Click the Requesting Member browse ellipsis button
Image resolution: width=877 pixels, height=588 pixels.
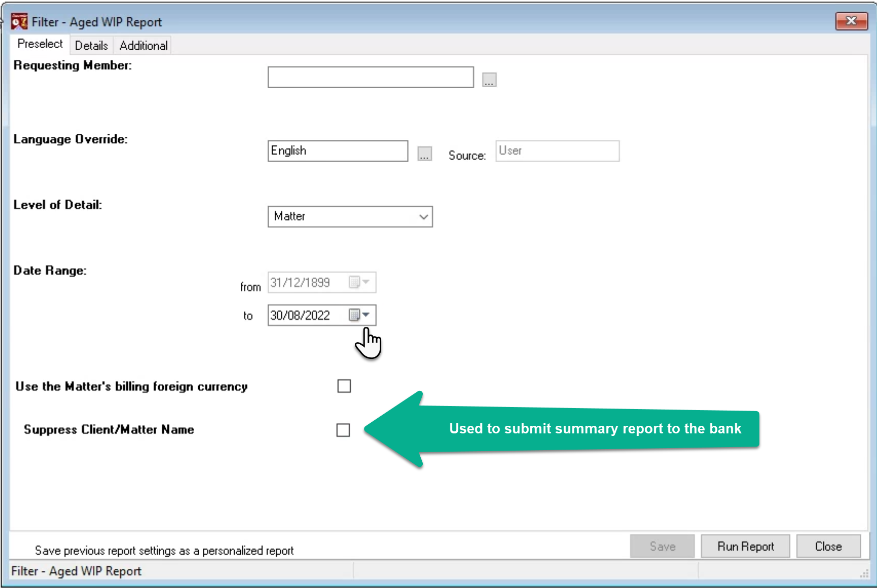[489, 80]
